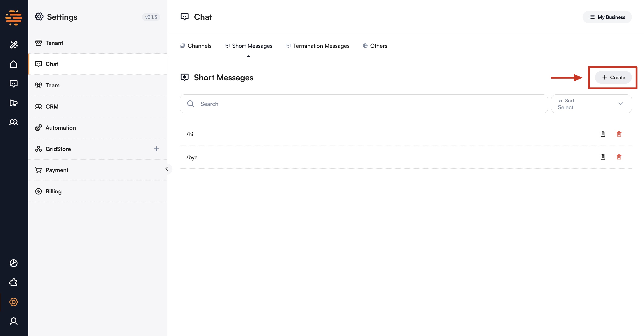Copy the /hi short message
Image resolution: width=644 pixels, height=336 pixels.
(x=603, y=134)
